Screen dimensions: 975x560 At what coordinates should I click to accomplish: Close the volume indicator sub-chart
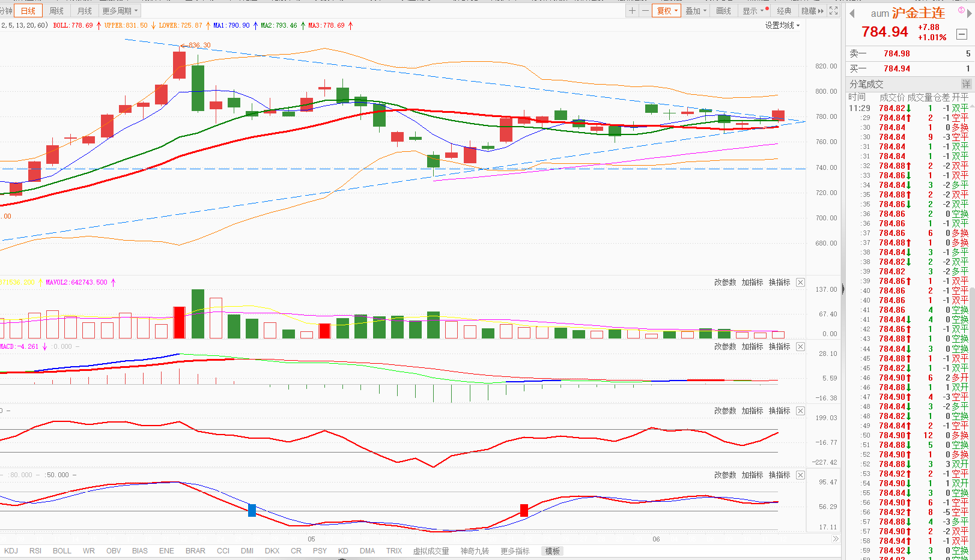click(x=800, y=282)
